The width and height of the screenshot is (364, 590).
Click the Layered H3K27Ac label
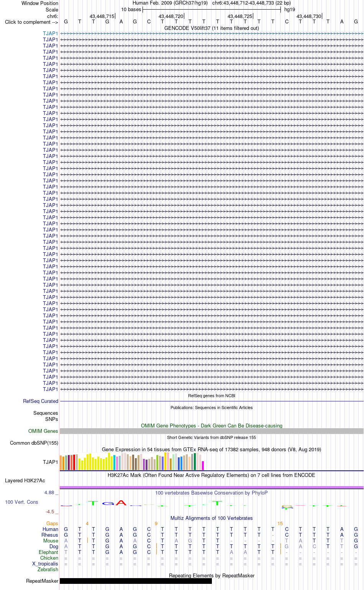pos(25,481)
